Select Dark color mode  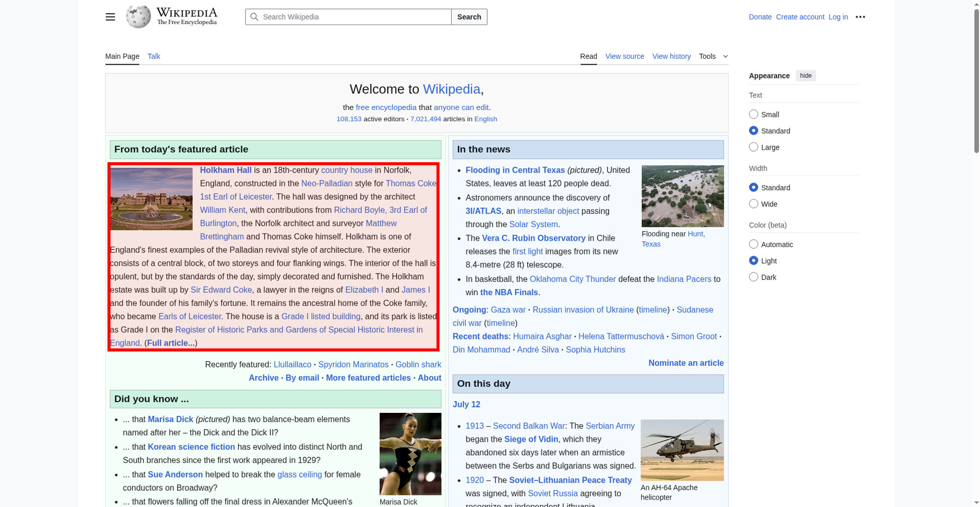click(x=754, y=277)
